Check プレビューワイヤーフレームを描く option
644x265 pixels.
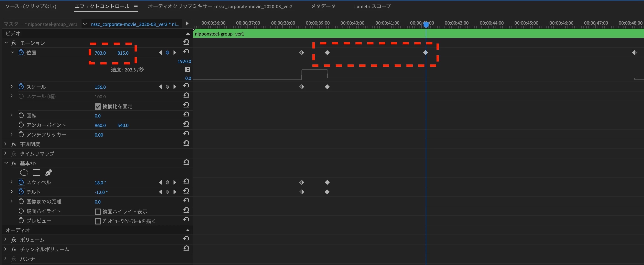tap(98, 221)
